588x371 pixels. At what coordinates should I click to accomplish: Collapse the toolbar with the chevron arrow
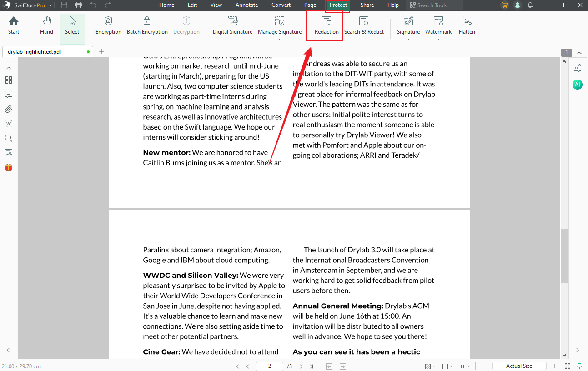(x=579, y=52)
